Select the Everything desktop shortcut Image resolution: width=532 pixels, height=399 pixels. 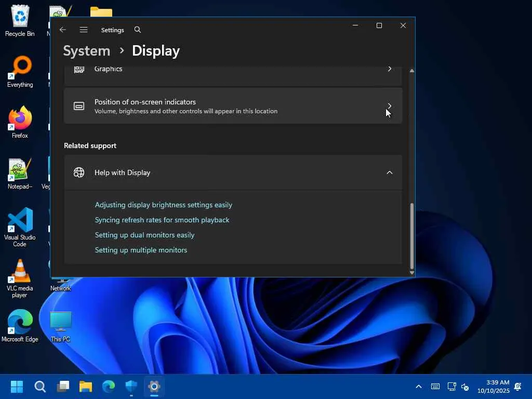tap(20, 72)
